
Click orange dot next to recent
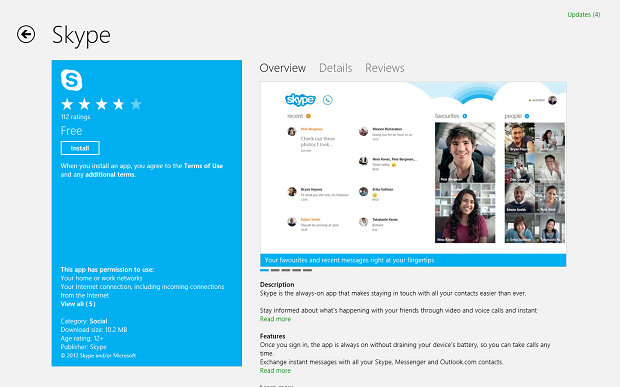pyautogui.click(x=308, y=116)
